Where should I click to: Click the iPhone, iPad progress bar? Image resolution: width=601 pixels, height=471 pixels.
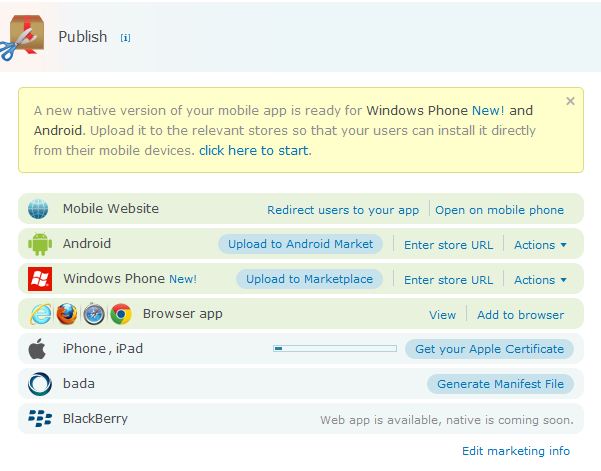335,348
